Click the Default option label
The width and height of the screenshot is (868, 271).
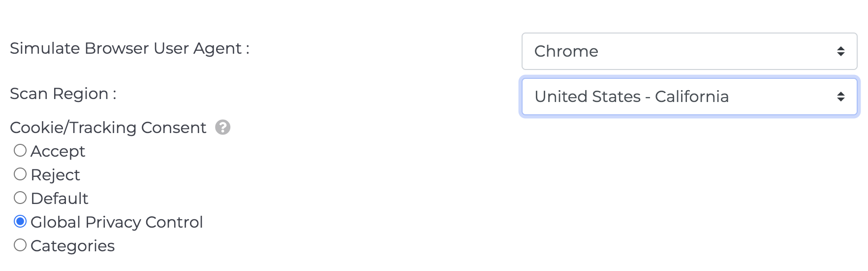point(60,199)
